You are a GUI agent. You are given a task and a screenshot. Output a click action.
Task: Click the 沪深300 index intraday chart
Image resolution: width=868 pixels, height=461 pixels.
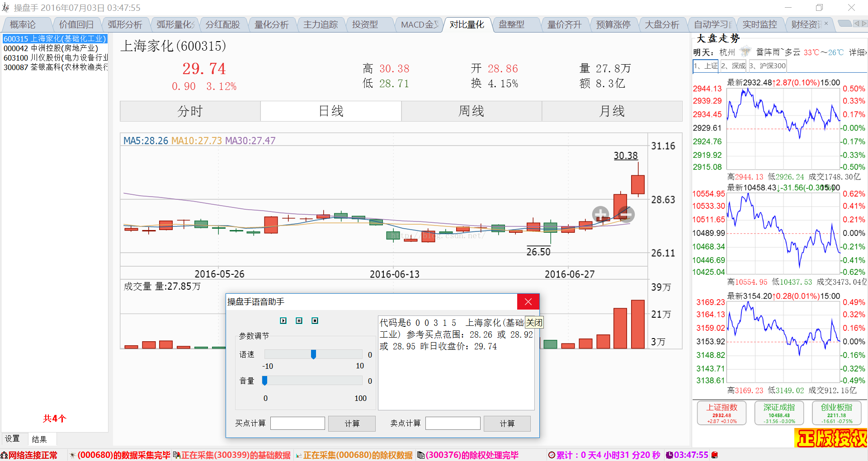pyautogui.click(x=783, y=342)
